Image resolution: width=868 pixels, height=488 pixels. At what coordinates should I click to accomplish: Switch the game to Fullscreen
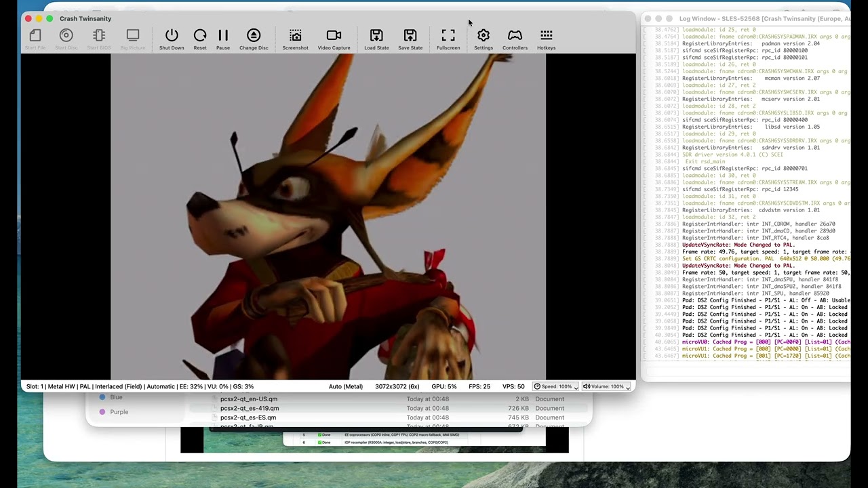(x=448, y=39)
